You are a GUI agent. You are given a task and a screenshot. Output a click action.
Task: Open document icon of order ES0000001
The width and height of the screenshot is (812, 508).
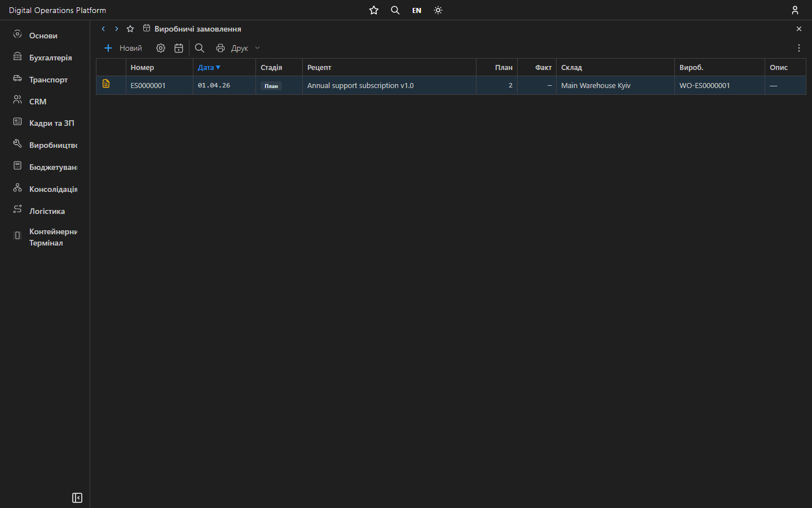click(x=106, y=84)
